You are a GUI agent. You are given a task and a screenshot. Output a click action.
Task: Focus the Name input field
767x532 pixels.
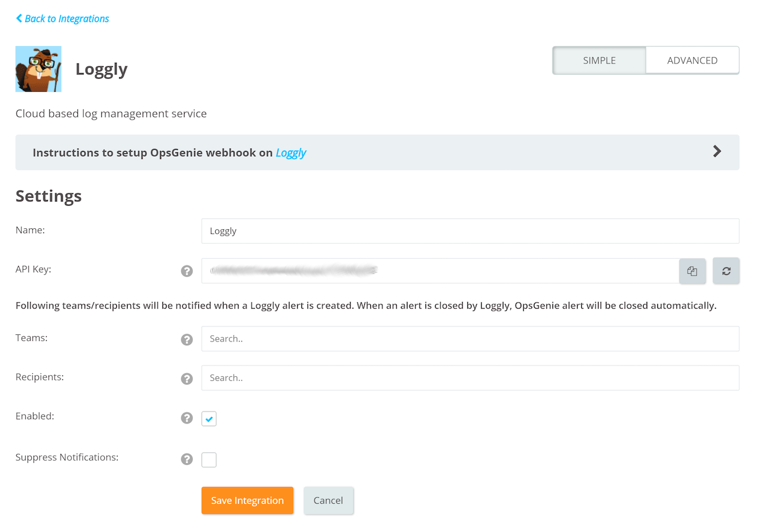(470, 231)
